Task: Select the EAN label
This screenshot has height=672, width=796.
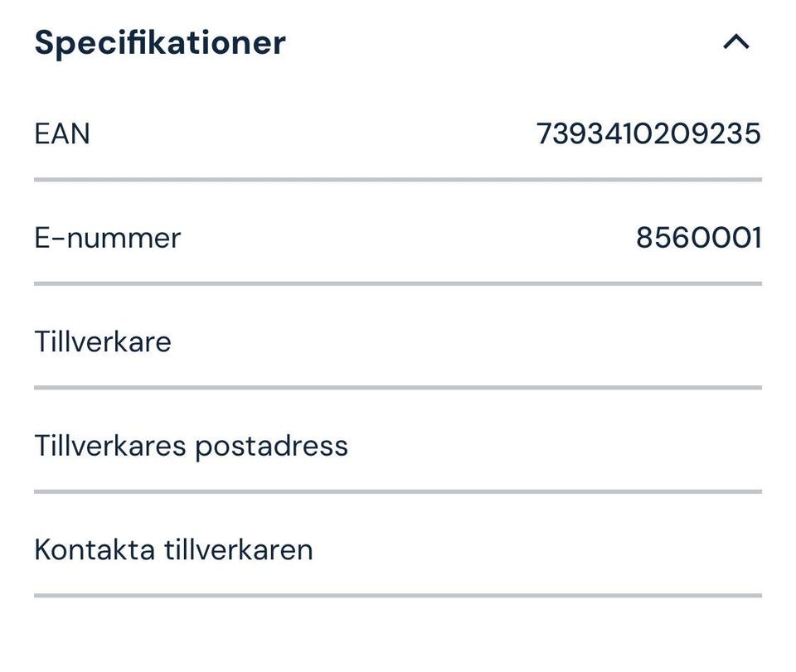Action: pos(62,133)
